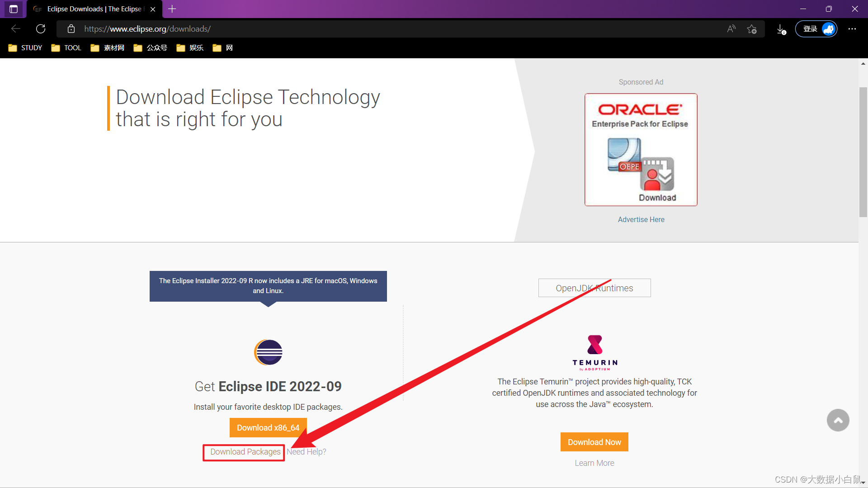
Task: Open the browser downloads icon
Action: [x=781, y=29]
